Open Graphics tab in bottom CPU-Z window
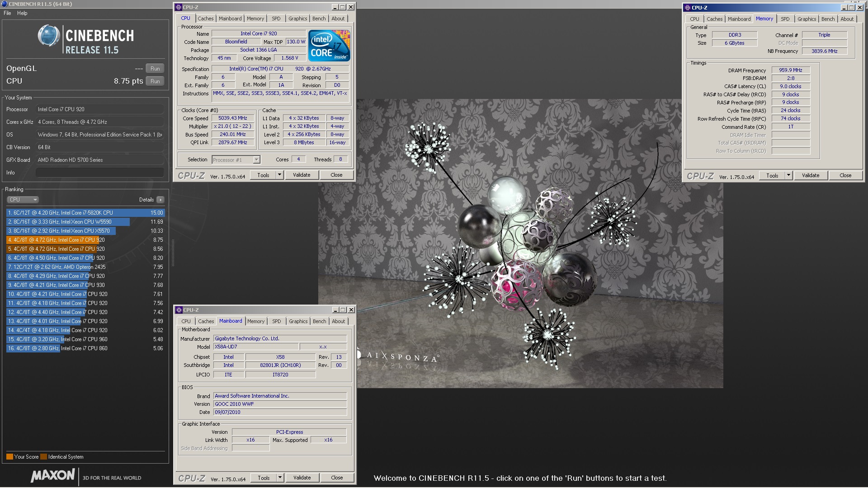The height and width of the screenshot is (488, 868). point(298,321)
